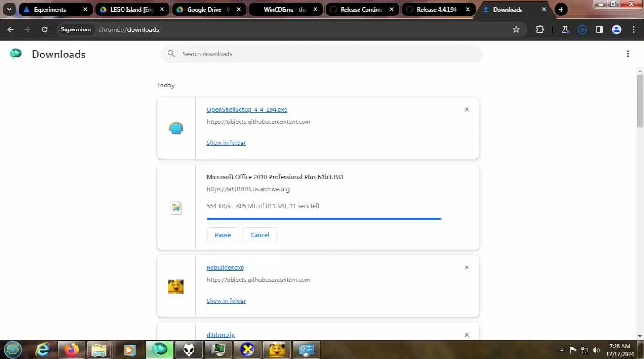Remove d3drm.zip from the list

pos(467,335)
